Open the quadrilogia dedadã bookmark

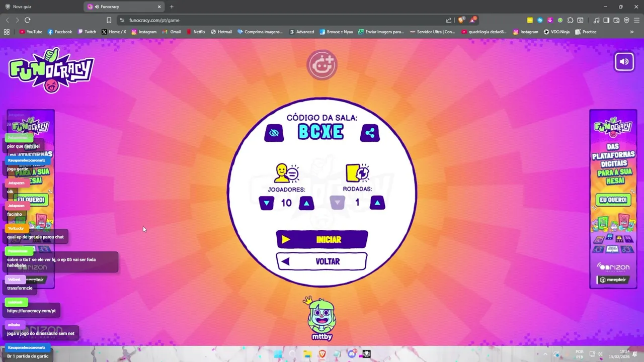484,32
